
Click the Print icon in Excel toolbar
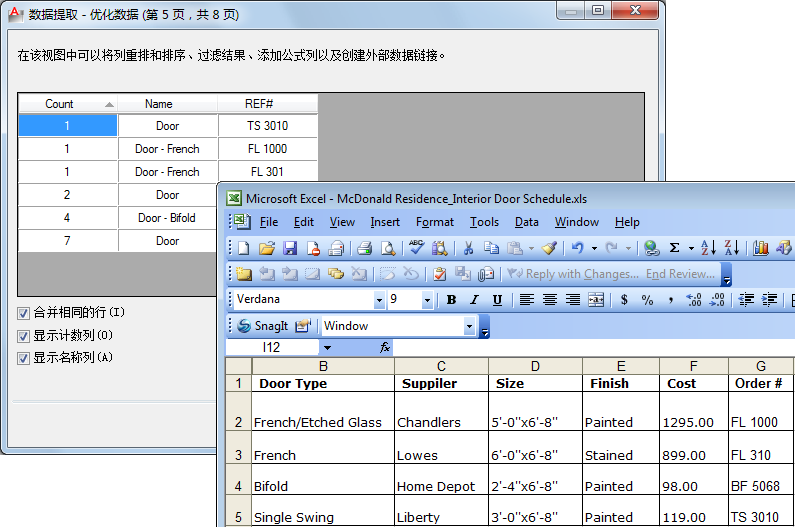(x=365, y=248)
